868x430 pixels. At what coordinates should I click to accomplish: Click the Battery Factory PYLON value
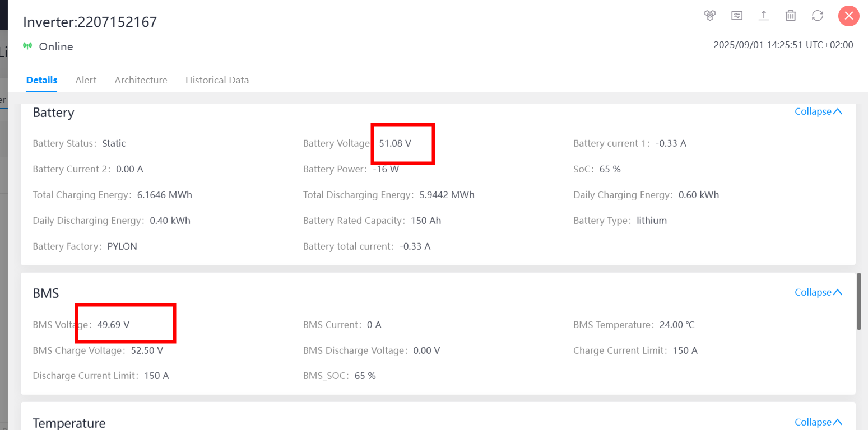[x=122, y=246]
